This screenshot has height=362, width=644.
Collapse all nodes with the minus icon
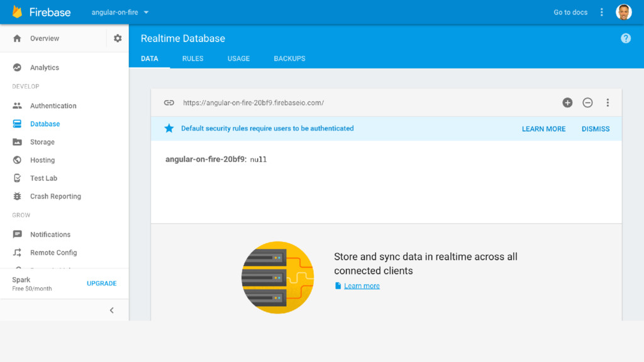pos(587,102)
